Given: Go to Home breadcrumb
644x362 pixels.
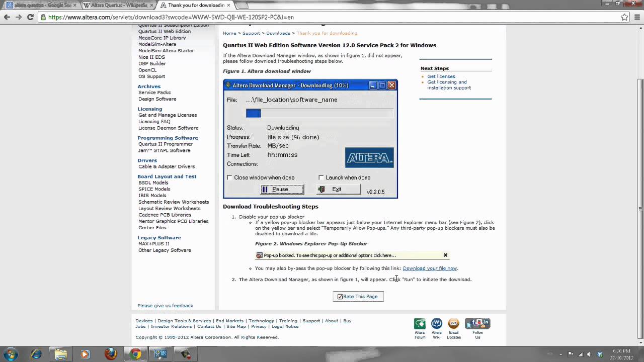Looking at the screenshot, I should pyautogui.click(x=229, y=33).
